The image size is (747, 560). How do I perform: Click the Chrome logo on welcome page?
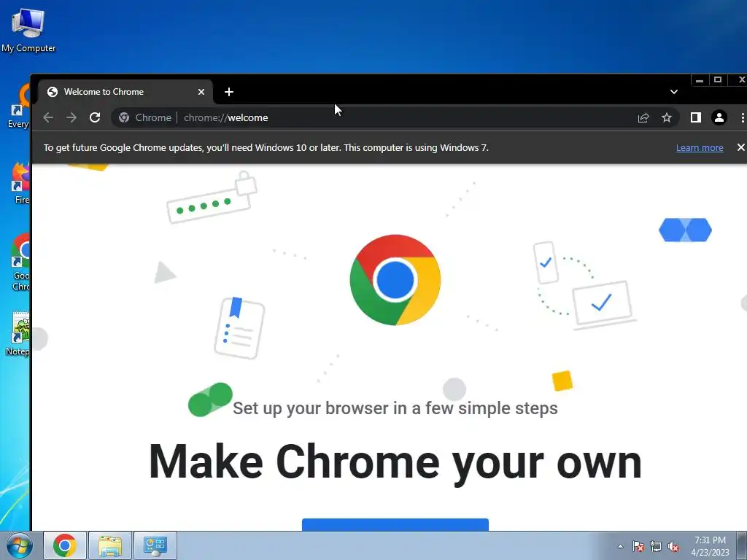coord(395,280)
